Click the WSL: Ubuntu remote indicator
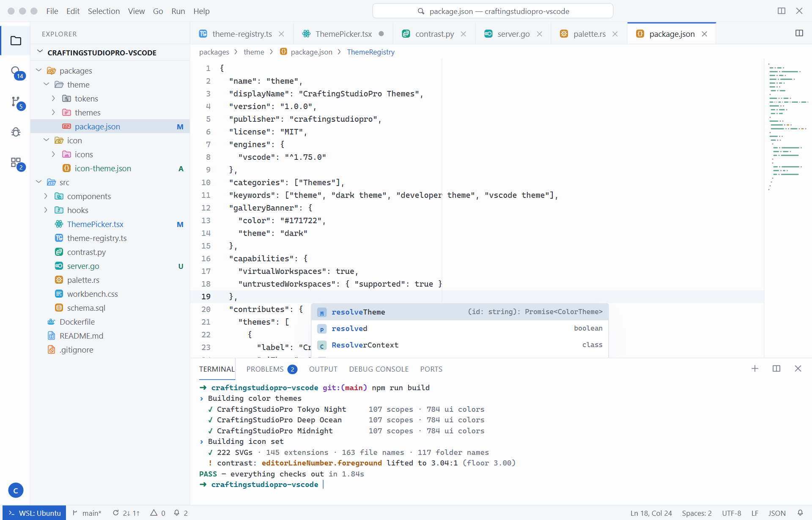This screenshot has width=812, height=520. 35,513
